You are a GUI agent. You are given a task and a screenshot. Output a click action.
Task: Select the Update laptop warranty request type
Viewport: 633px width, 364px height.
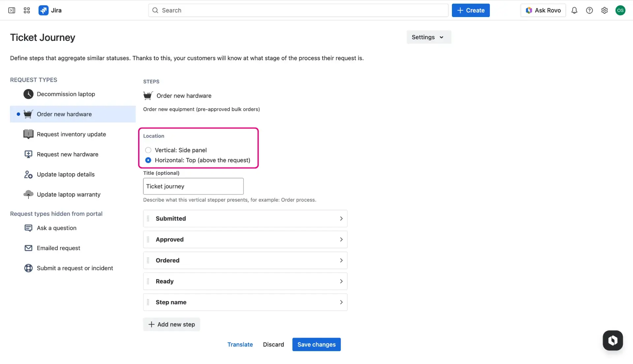68,194
